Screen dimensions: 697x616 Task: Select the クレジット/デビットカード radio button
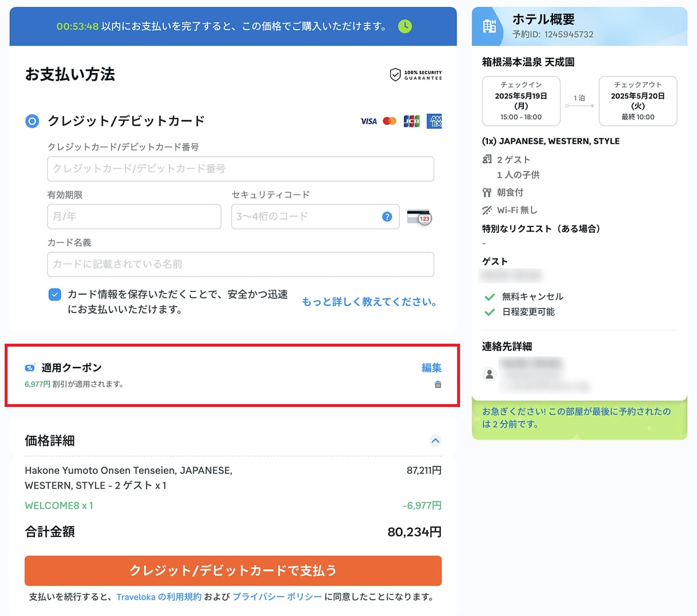(32, 121)
